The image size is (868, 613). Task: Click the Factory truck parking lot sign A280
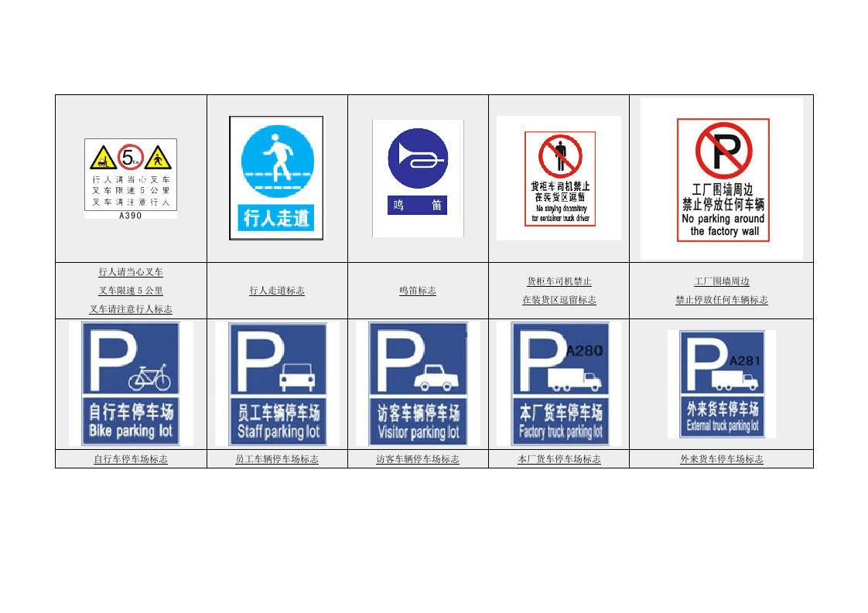click(x=560, y=384)
